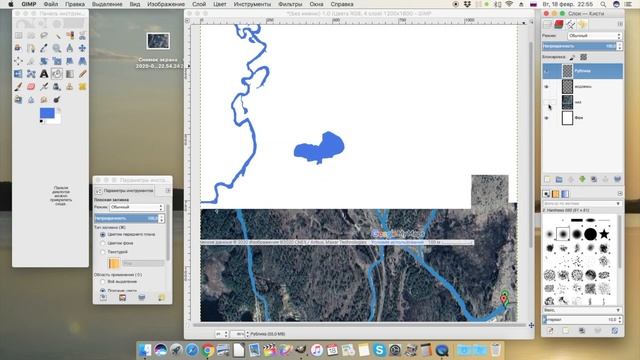Switch to the Channels tab in dock
The width and height of the screenshot is (640, 360).
click(x=559, y=24)
